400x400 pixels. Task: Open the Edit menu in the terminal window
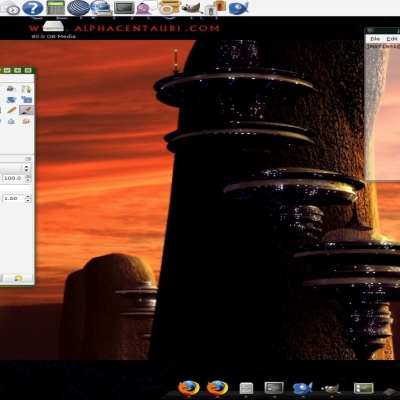[x=392, y=39]
